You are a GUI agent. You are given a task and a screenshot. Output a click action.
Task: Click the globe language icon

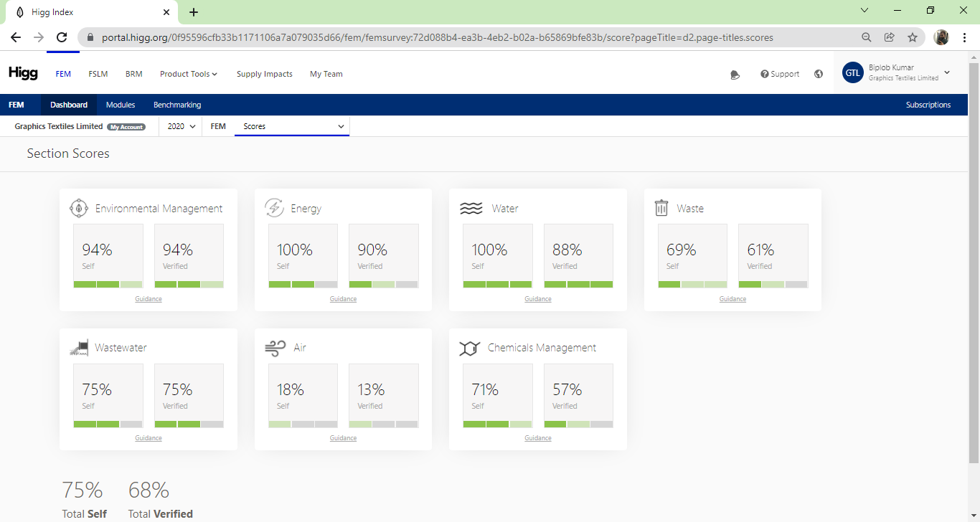click(819, 74)
